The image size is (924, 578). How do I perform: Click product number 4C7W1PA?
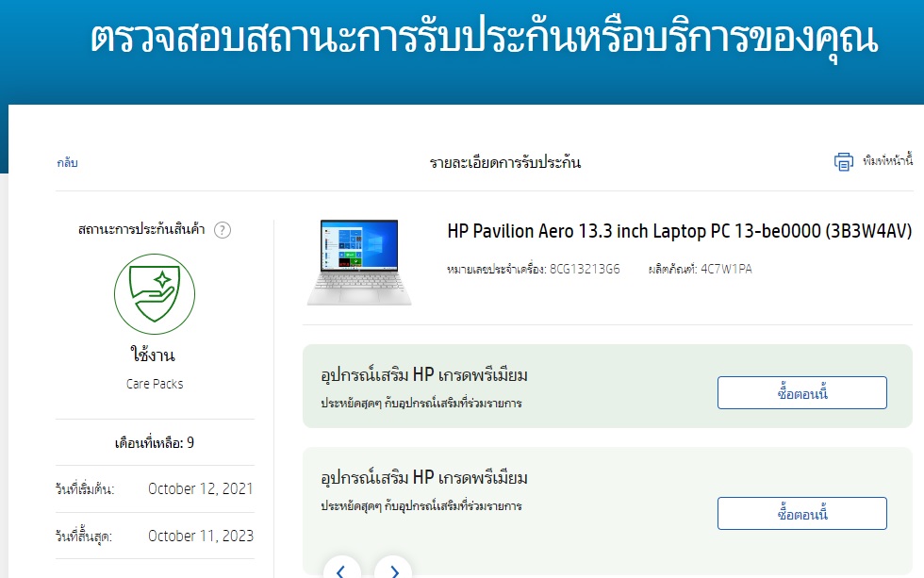pos(726,270)
